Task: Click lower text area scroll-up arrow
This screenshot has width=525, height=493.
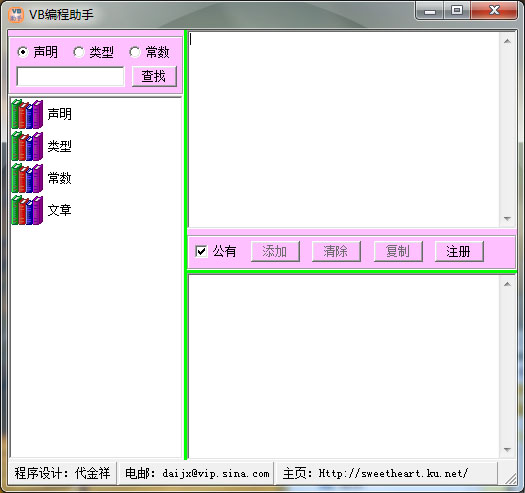Action: 507,284
